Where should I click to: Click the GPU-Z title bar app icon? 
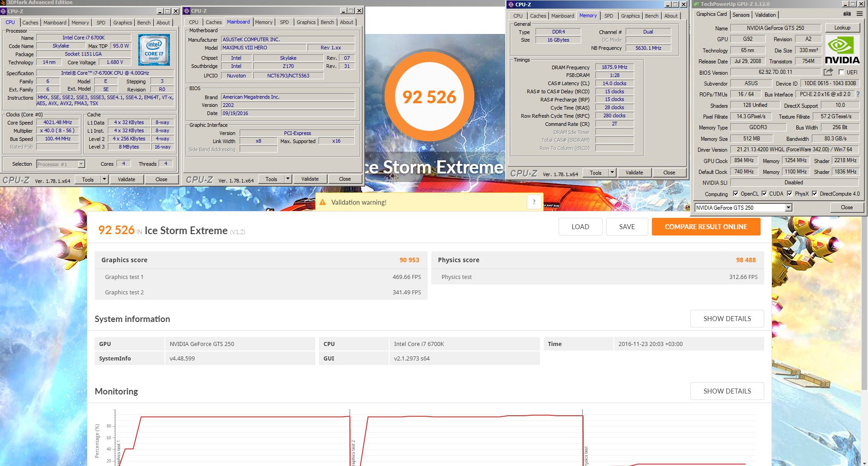(x=696, y=4)
